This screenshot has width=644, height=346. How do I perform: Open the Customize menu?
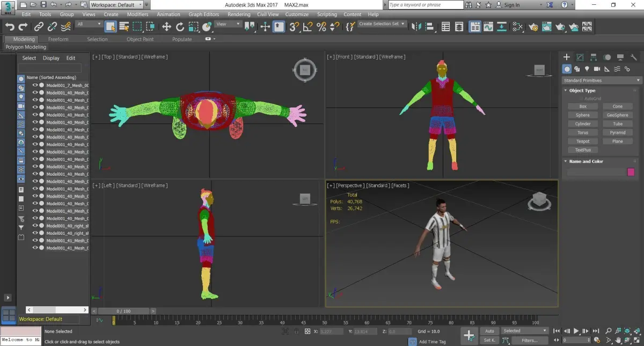point(297,15)
